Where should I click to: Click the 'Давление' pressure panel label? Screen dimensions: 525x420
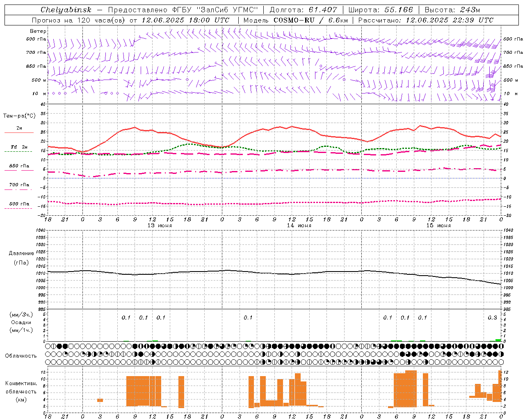[x=21, y=253]
